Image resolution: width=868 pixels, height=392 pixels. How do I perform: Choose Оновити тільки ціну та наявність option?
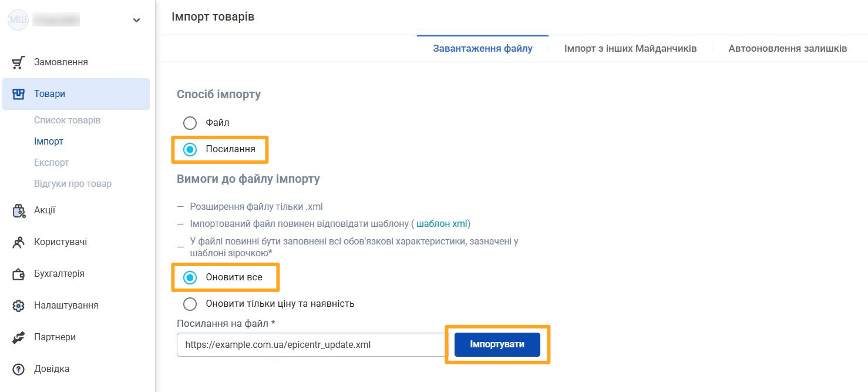pos(189,304)
